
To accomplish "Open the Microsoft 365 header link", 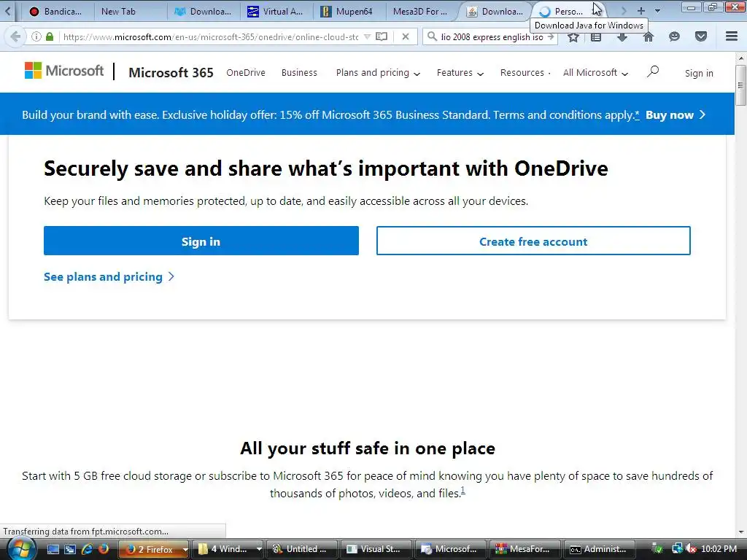I will pyautogui.click(x=171, y=72).
